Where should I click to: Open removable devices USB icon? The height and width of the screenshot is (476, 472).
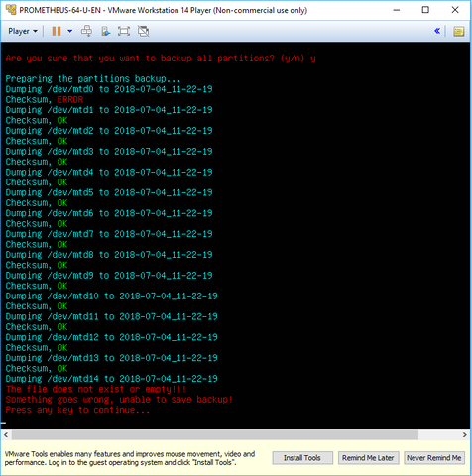coord(106,31)
